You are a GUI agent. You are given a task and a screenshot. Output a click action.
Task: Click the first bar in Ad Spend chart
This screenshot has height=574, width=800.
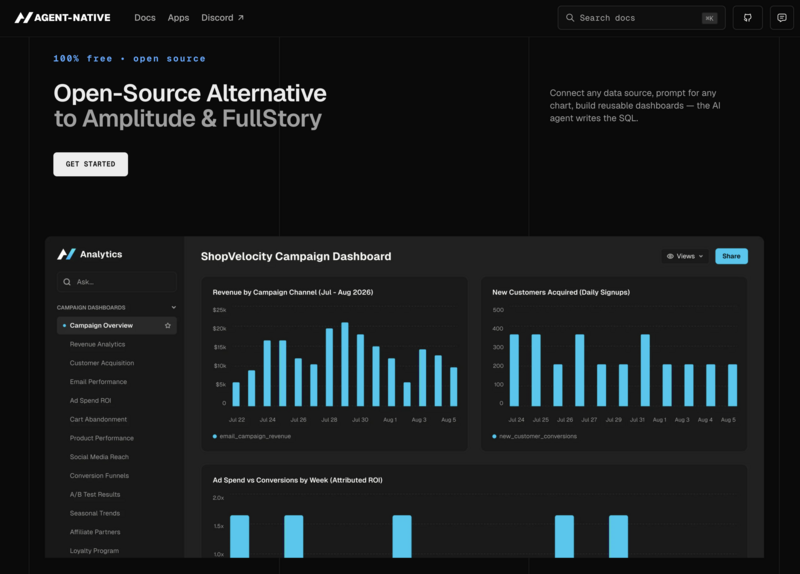pyautogui.click(x=239, y=536)
